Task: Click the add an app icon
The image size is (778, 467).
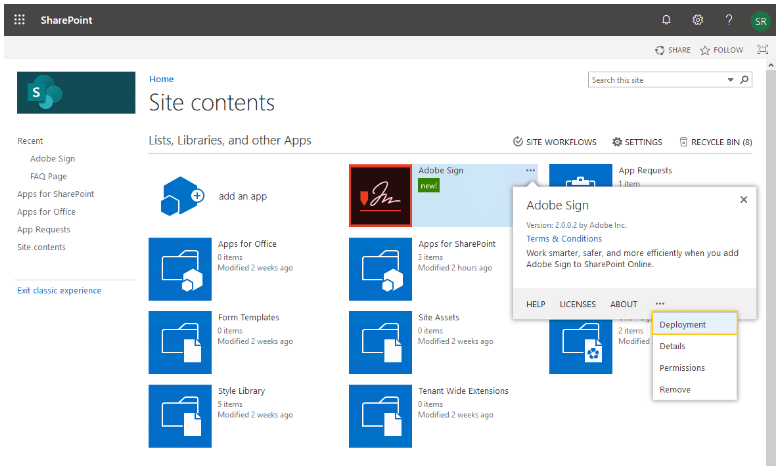Action: 182,196
